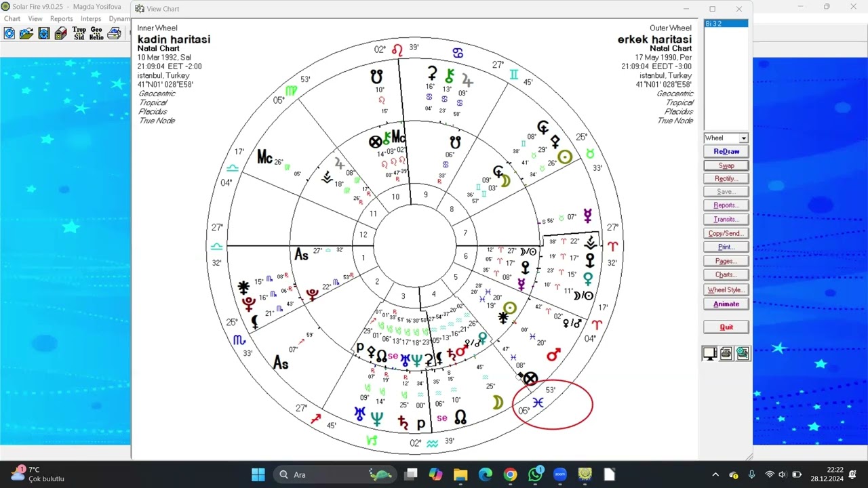Click the printer icon in main toolbar
The height and width of the screenshot is (488, 868).
pyautogui.click(x=114, y=33)
